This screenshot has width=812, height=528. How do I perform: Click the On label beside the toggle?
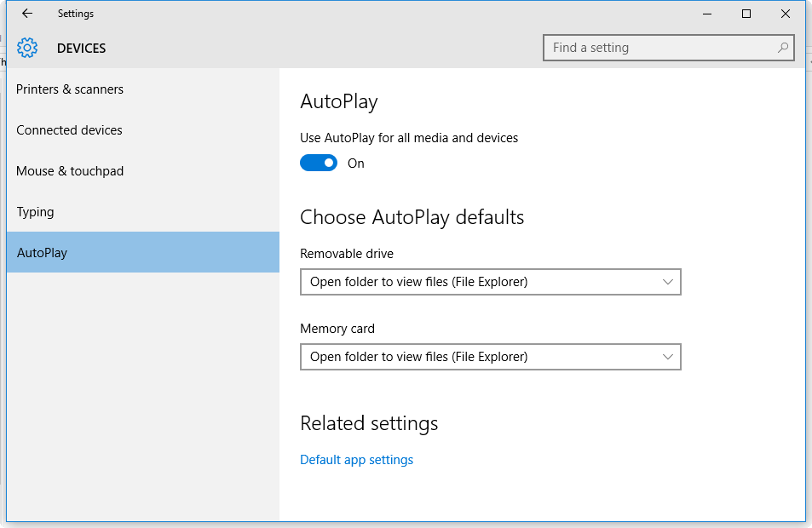[356, 164]
